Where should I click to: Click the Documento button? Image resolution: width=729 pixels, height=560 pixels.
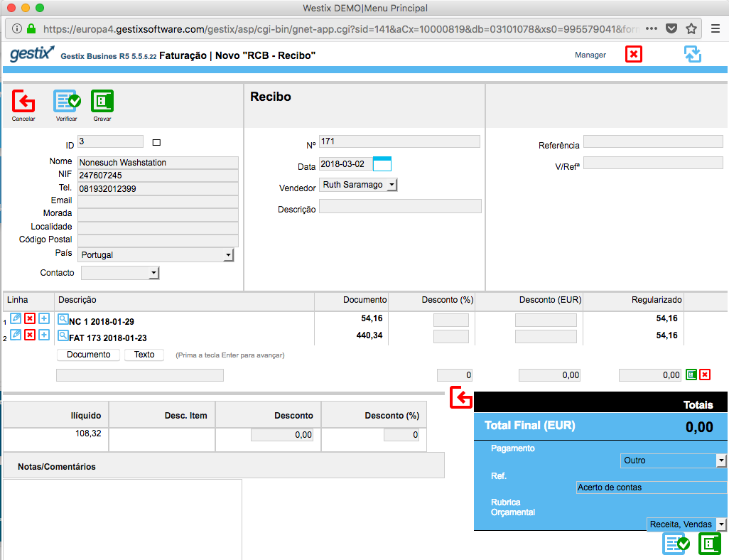[88, 355]
